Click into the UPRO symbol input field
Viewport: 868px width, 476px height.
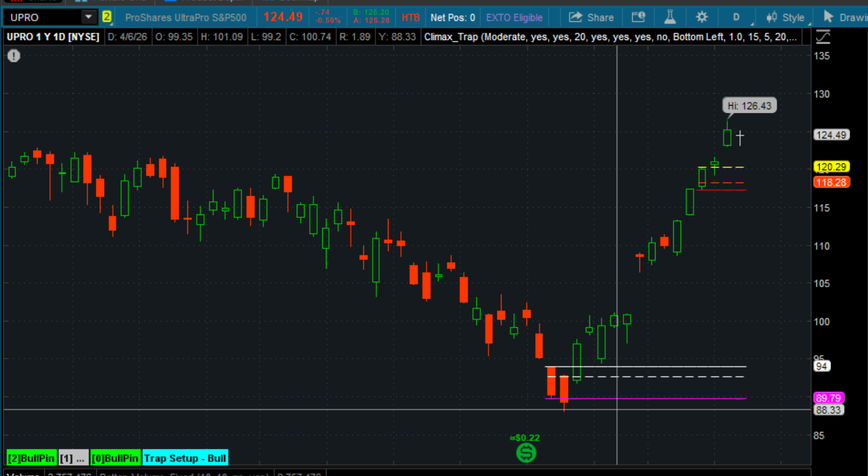(44, 18)
